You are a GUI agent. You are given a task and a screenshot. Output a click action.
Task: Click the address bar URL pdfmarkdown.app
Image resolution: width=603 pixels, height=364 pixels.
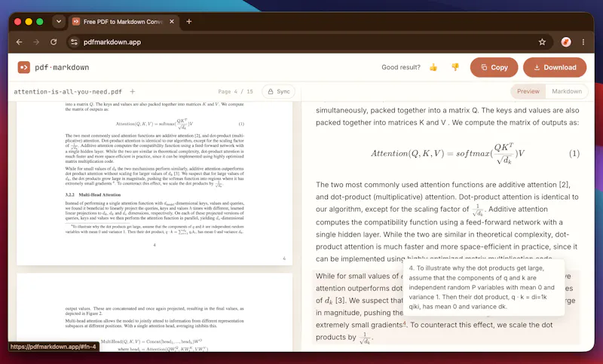coord(112,42)
